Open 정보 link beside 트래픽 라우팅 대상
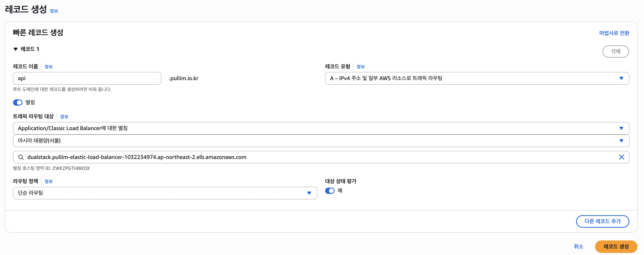644x255 pixels. pos(64,117)
